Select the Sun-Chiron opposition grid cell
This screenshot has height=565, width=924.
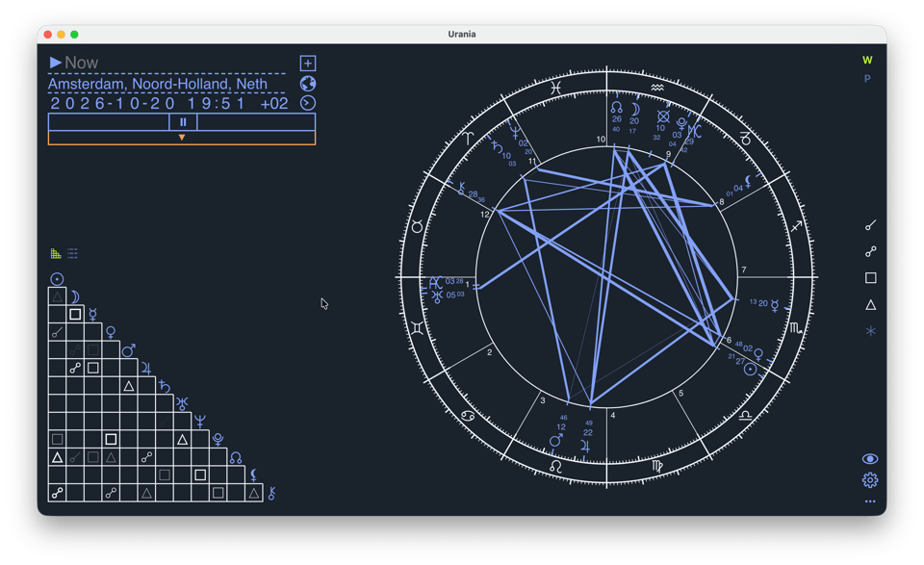[57, 493]
